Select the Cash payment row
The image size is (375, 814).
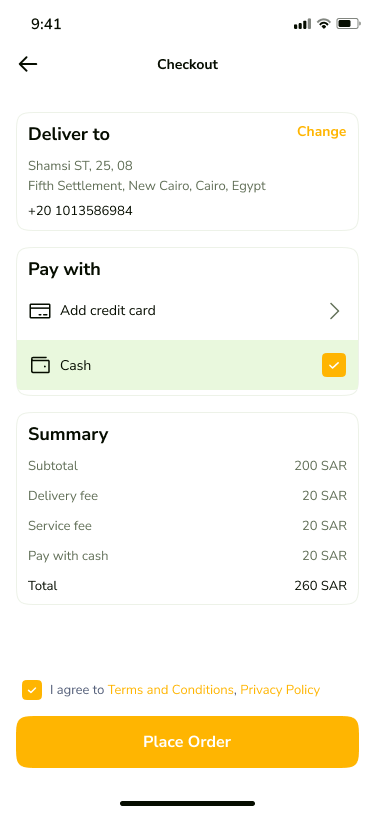[x=188, y=365]
